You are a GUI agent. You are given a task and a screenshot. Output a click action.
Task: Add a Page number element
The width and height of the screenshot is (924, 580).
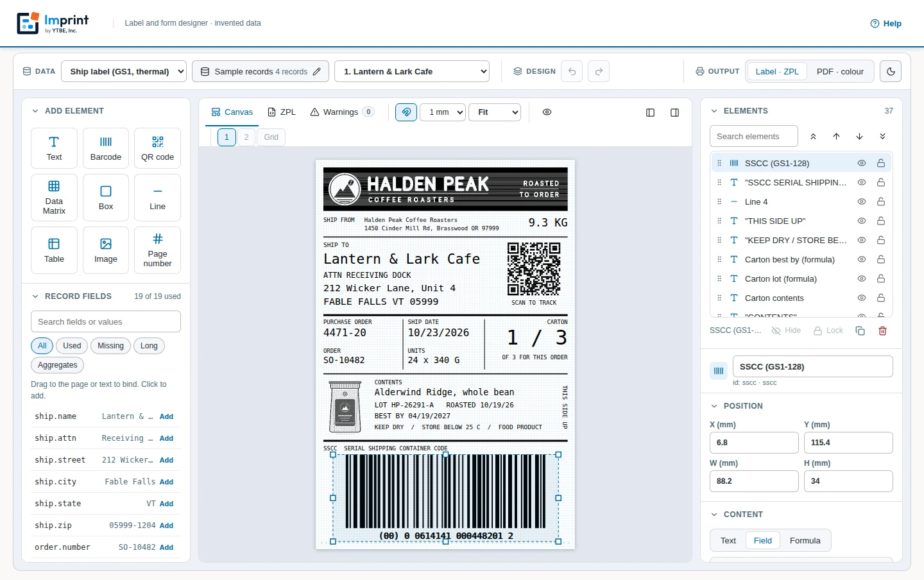(157, 250)
